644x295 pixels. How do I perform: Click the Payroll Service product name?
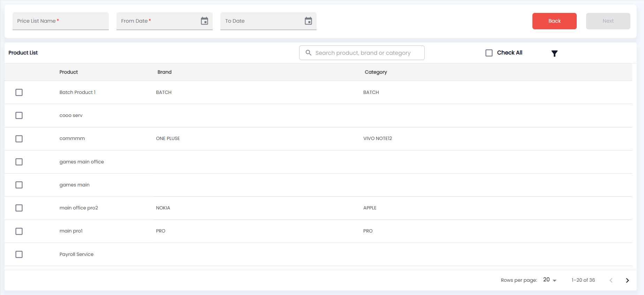coord(76,254)
